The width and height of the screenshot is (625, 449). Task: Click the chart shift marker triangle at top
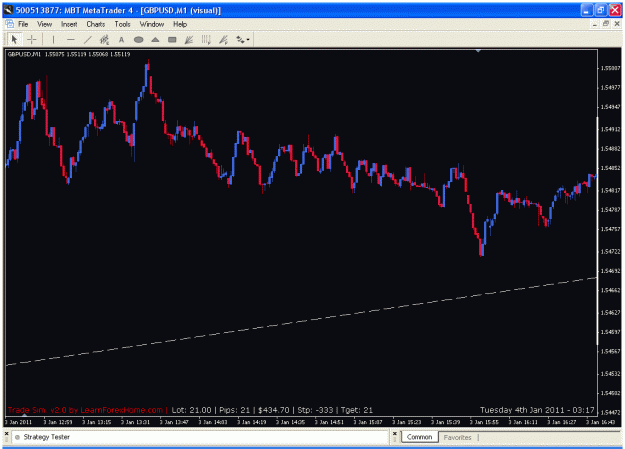(478, 51)
